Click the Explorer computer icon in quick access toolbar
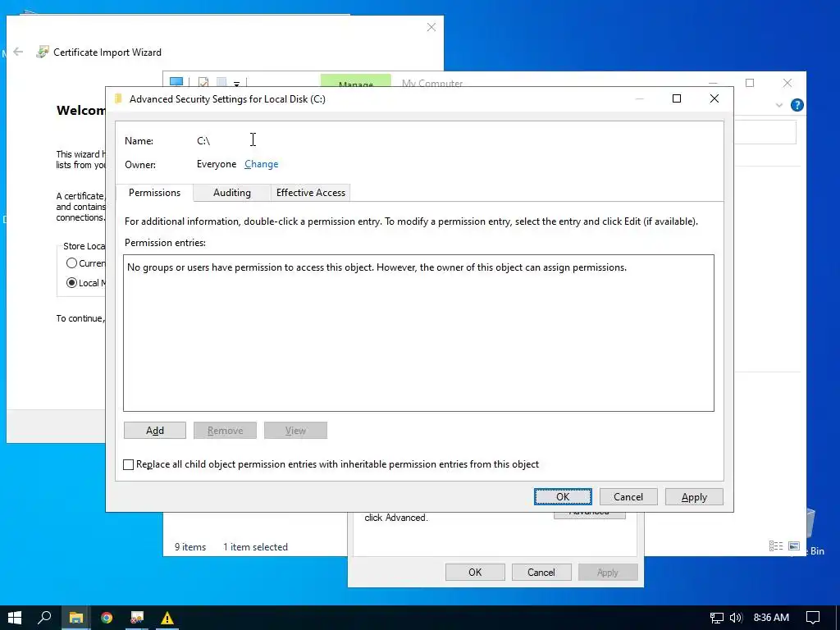This screenshot has height=630, width=840. 176,81
